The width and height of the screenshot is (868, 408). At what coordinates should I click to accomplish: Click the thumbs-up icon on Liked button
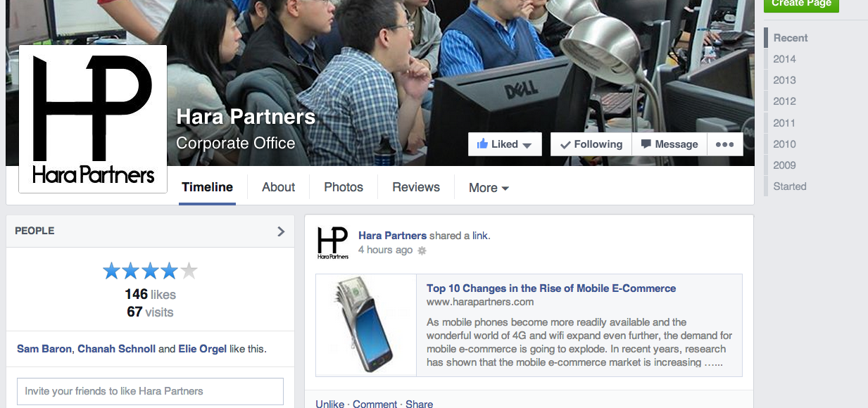coord(482,144)
